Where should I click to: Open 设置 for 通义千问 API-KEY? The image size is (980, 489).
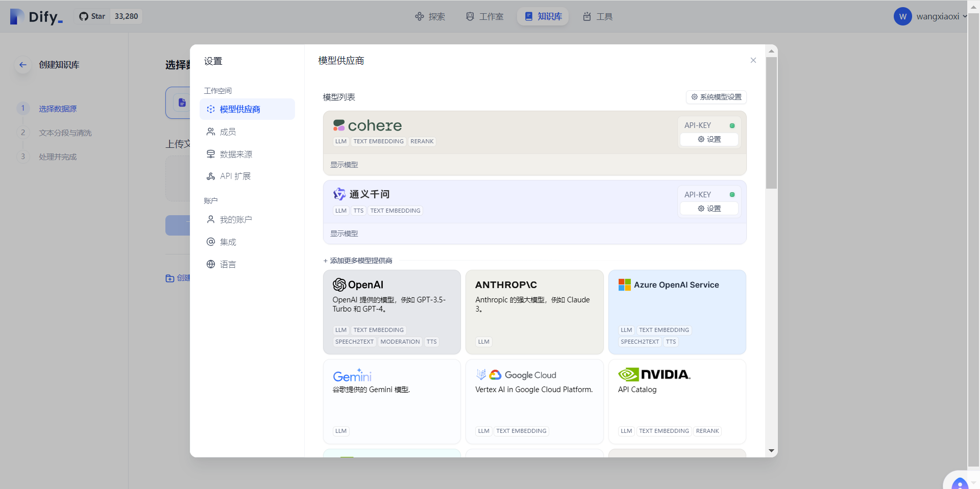709,209
